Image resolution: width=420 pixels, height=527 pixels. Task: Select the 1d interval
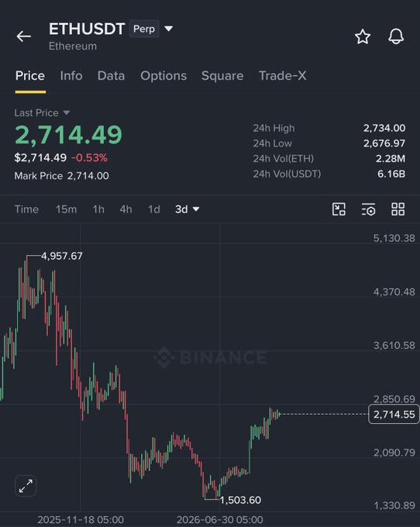click(x=154, y=209)
